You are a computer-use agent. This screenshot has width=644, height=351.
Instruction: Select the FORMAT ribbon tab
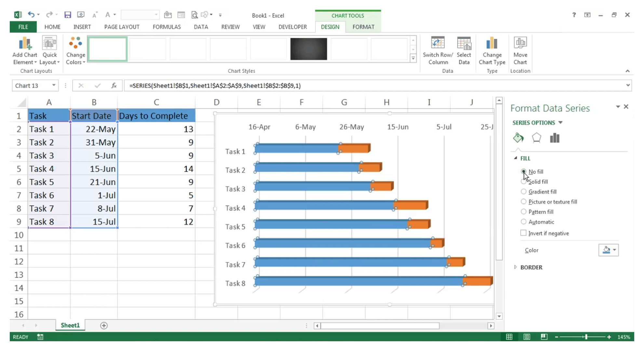(x=363, y=27)
